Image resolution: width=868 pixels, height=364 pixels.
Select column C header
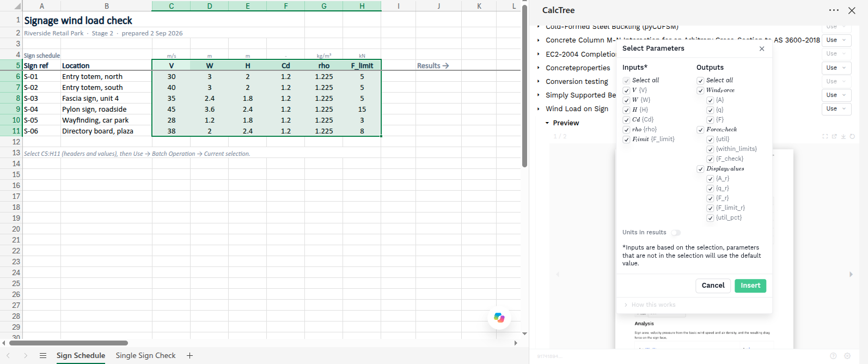click(x=172, y=6)
